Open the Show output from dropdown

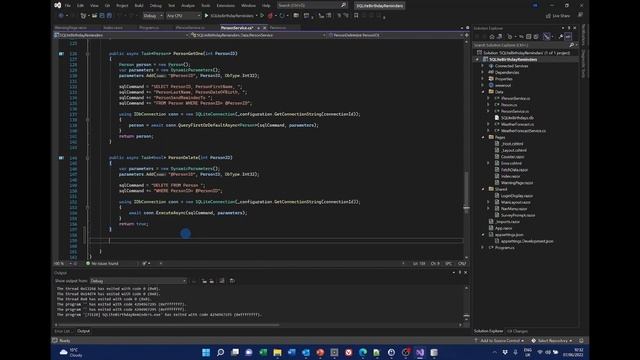[138, 281]
